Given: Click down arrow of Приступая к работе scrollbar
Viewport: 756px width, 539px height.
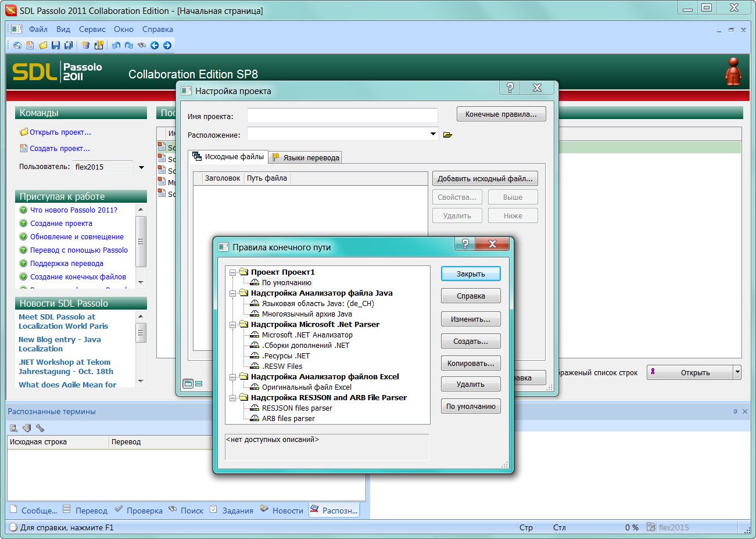Looking at the screenshot, I should [141, 282].
